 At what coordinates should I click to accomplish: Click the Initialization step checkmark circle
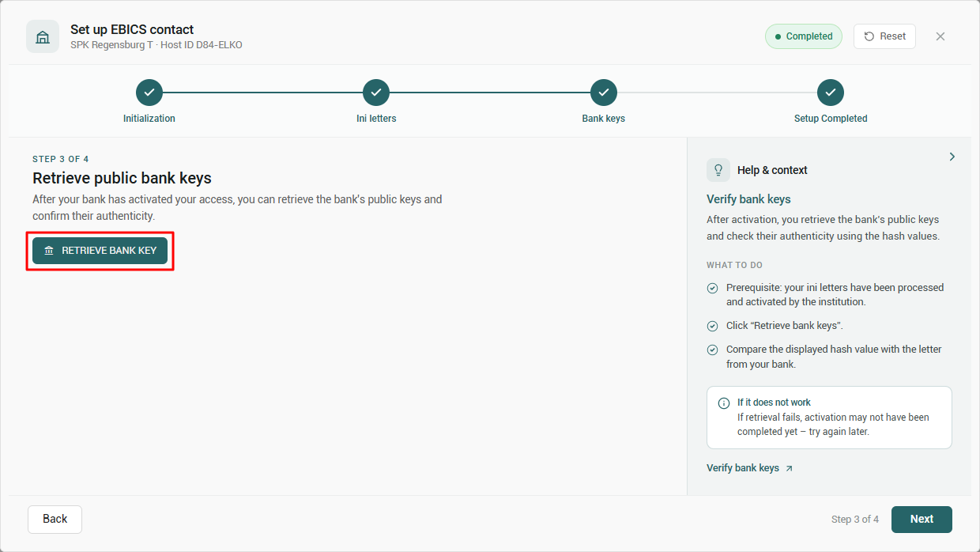tap(149, 93)
